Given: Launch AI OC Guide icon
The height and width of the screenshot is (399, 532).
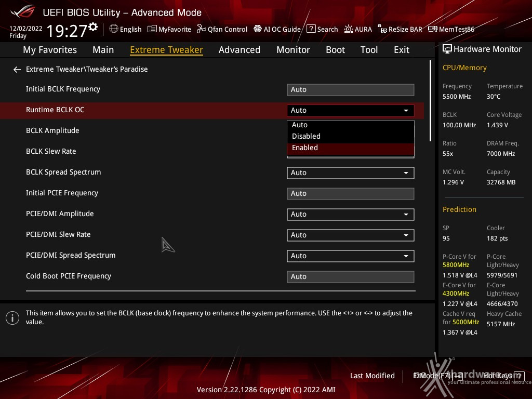Looking at the screenshot, I should [258, 29].
